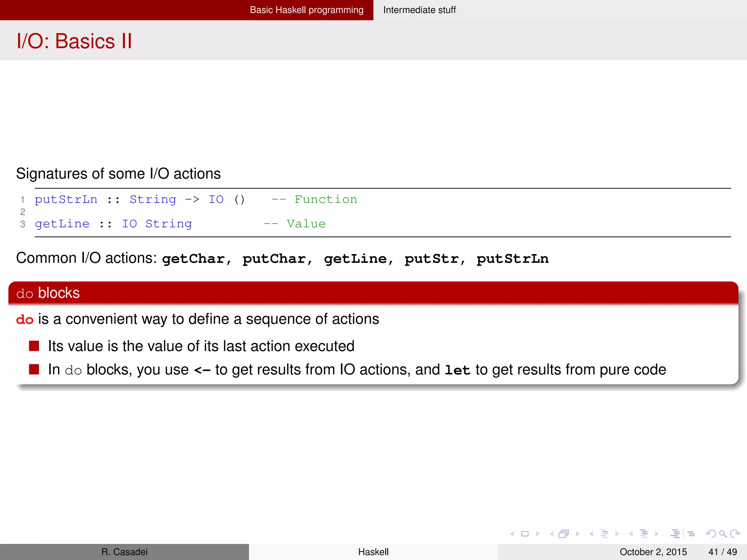Go to next subsection arrow
Viewport: 747px width, 560px height.
pyautogui.click(x=617, y=534)
